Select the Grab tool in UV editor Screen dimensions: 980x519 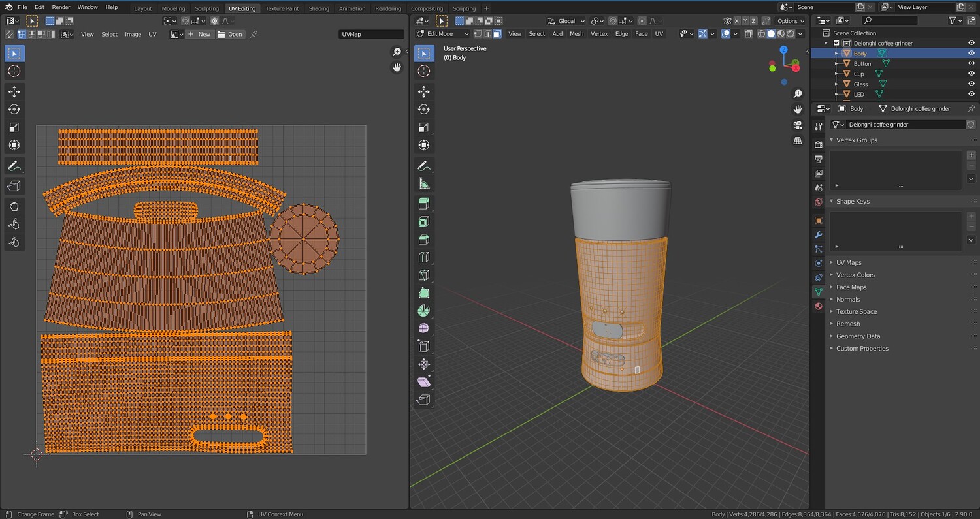pyautogui.click(x=14, y=206)
